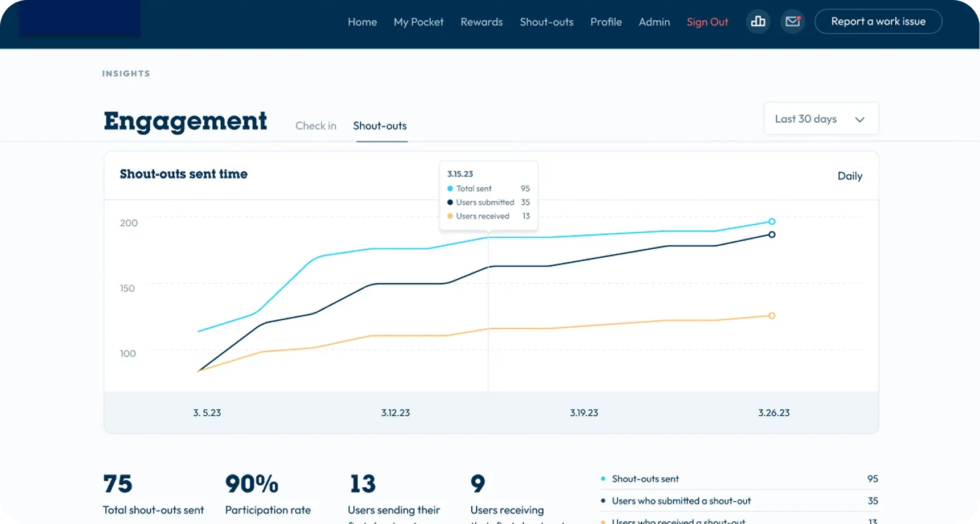Change the Daily chart interval
This screenshot has width=980, height=524.
(849, 176)
